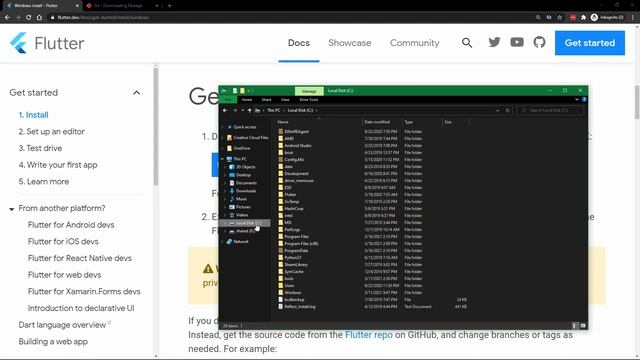
Task: Bookmark this page with the star icon
Action: 560,17
